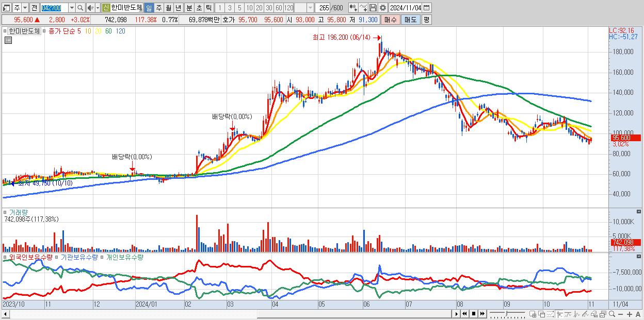644x320 pixels.
Task: Click the 전 (all) button
Action: click(34, 8)
